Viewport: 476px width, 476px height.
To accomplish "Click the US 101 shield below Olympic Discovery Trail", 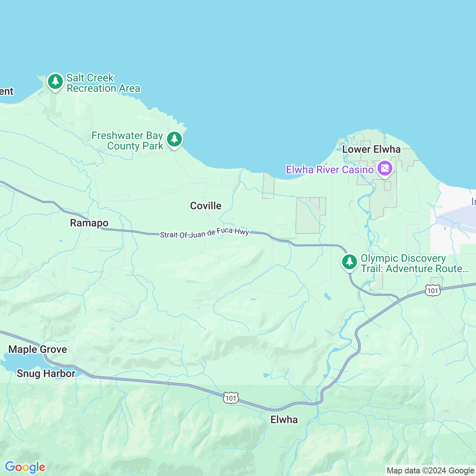I will tap(433, 290).
